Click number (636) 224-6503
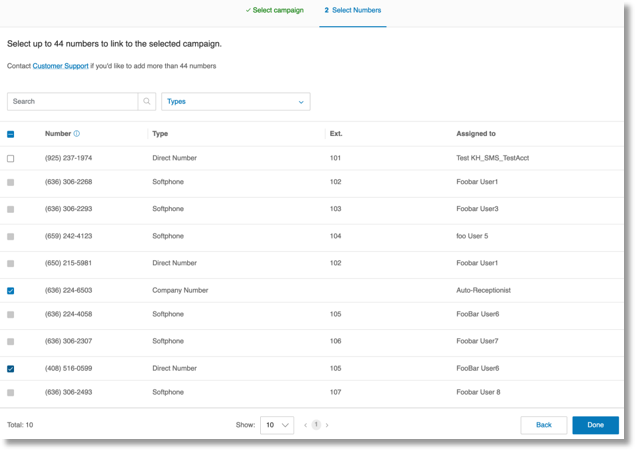This screenshot has height=450, width=635. click(68, 290)
